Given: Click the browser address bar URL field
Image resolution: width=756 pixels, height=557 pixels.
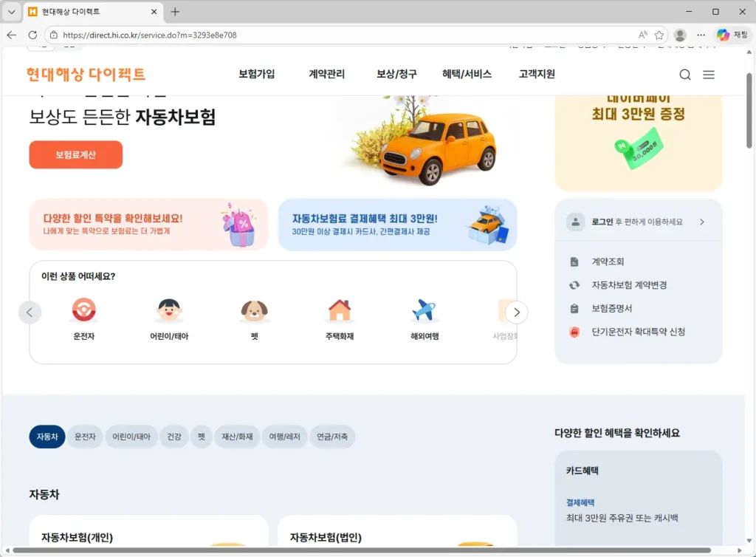Looking at the screenshot, I should coord(185,34).
